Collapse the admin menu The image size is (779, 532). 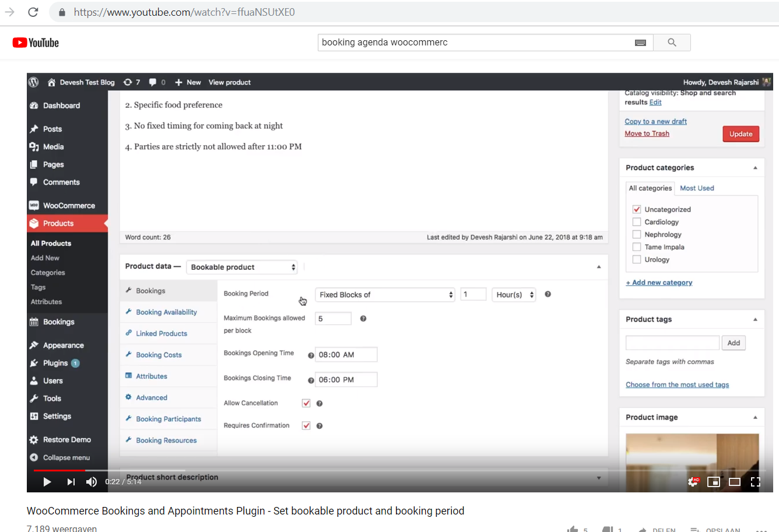[66, 457]
